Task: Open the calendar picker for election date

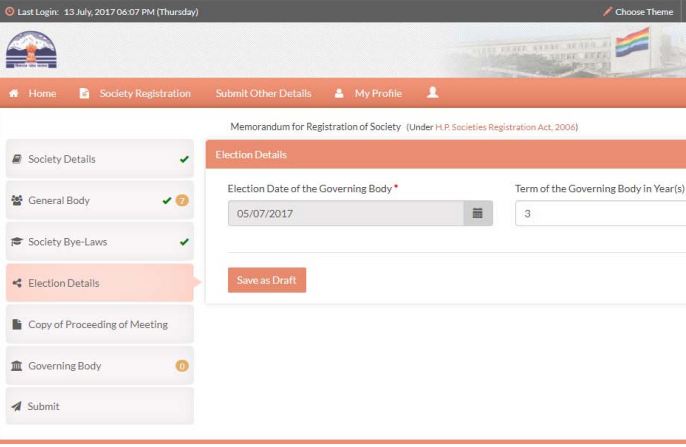Action: click(x=477, y=213)
